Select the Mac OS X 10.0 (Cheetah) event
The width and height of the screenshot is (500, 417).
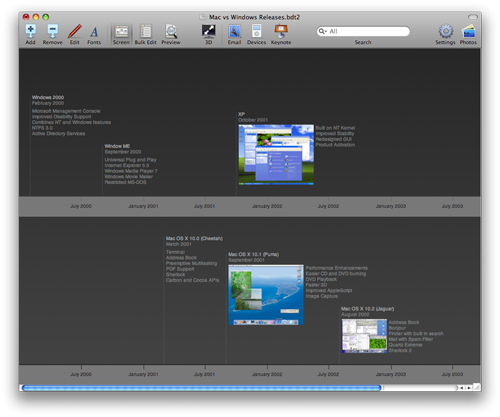pyautogui.click(x=194, y=238)
